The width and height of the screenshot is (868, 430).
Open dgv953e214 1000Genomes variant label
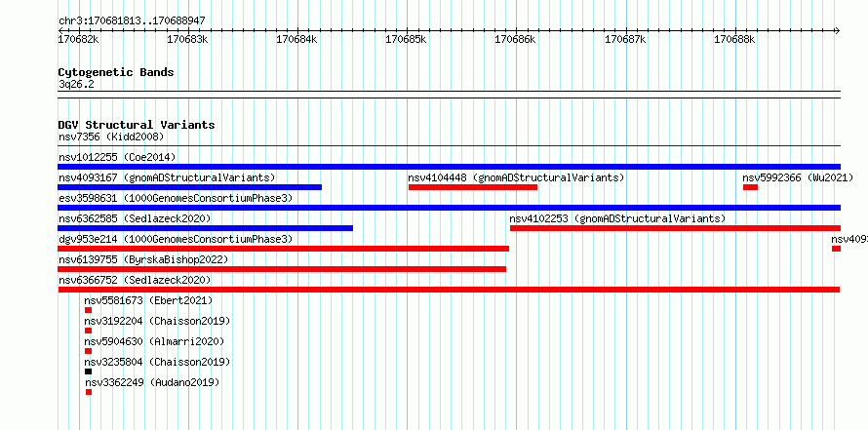click(176, 239)
